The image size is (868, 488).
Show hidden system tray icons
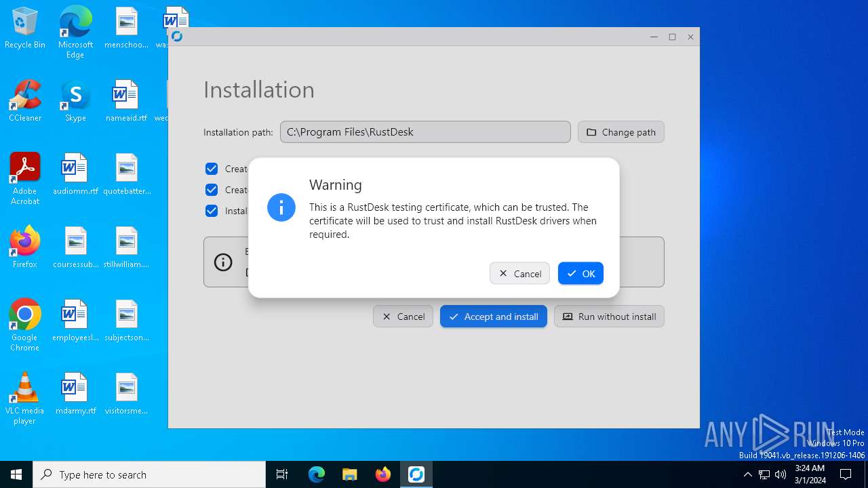[748, 474]
